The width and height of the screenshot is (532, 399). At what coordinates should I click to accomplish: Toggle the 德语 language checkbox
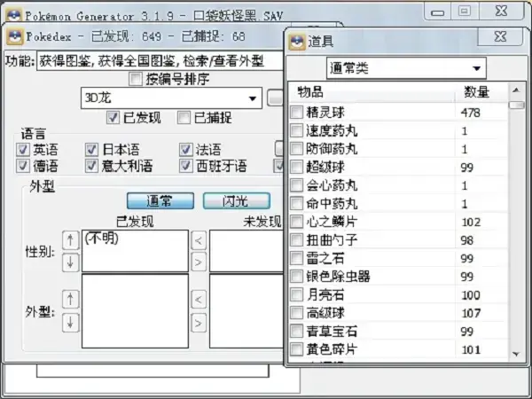23,166
